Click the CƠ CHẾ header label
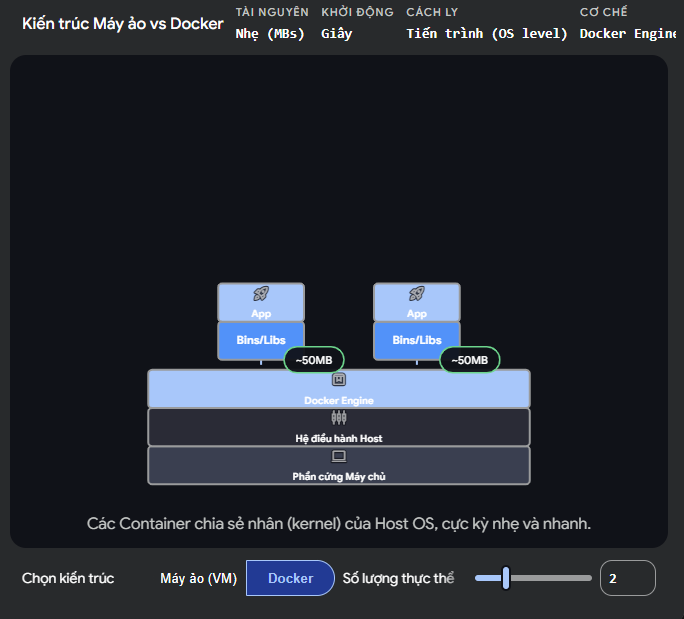This screenshot has height=619, width=684. coord(603,12)
